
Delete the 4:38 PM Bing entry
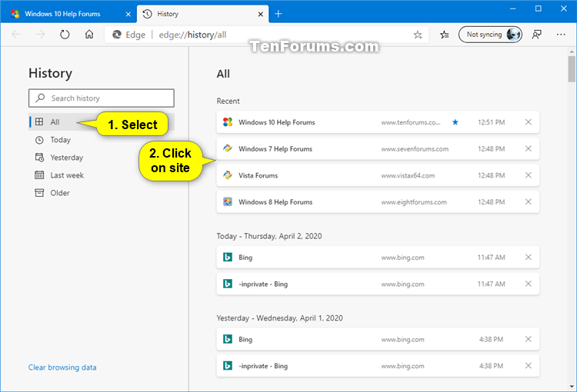(x=528, y=339)
